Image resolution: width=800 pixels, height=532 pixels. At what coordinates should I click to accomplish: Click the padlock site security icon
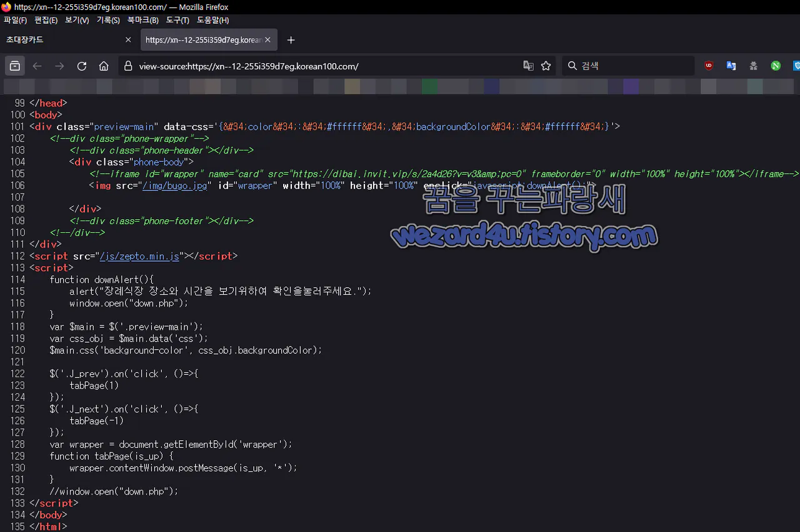(127, 66)
